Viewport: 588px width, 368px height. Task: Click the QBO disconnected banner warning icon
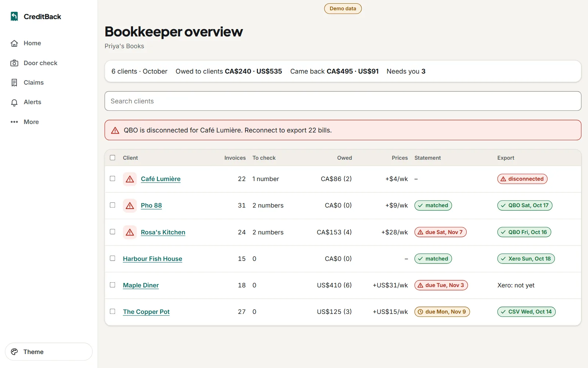[x=115, y=130]
